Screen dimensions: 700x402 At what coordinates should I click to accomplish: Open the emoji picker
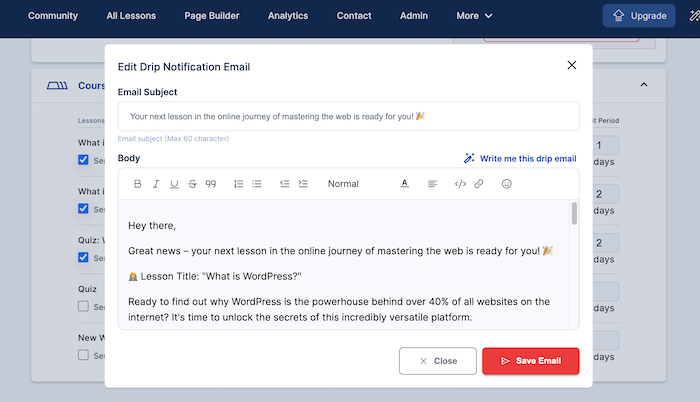506,184
